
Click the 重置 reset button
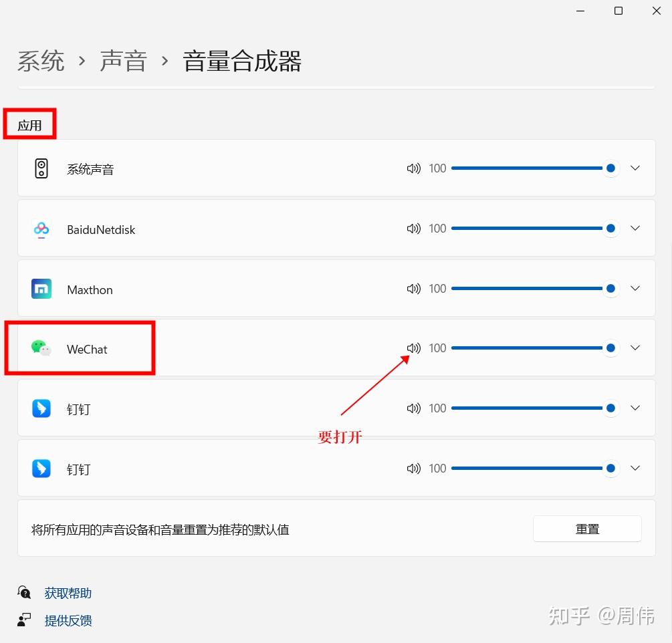point(587,529)
